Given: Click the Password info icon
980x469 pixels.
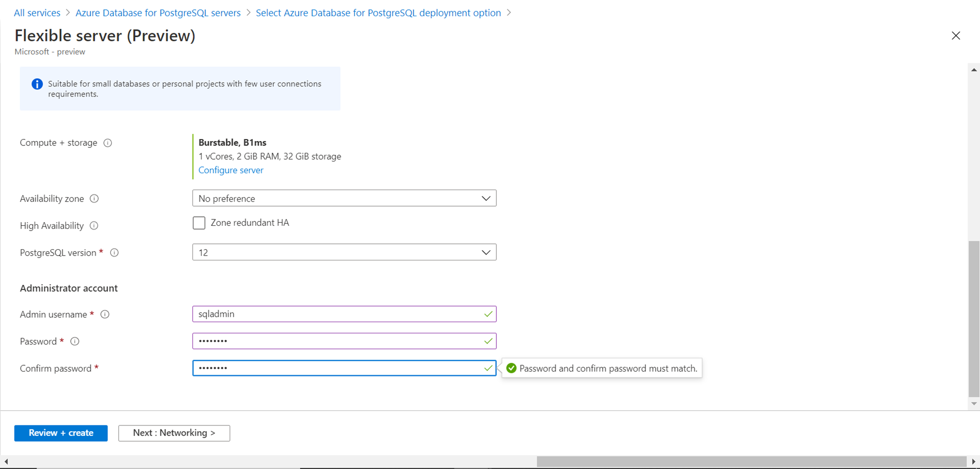Looking at the screenshot, I should [75, 341].
